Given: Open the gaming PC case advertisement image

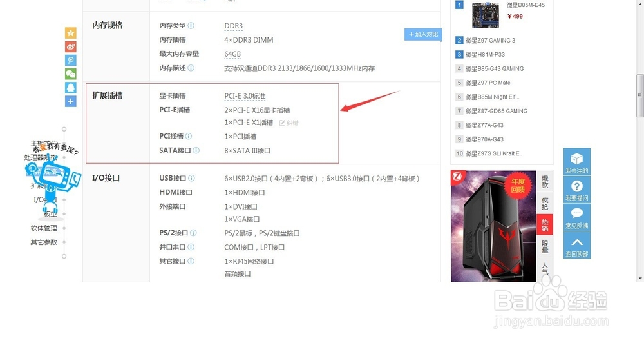Looking at the screenshot, I should pyautogui.click(x=493, y=226).
